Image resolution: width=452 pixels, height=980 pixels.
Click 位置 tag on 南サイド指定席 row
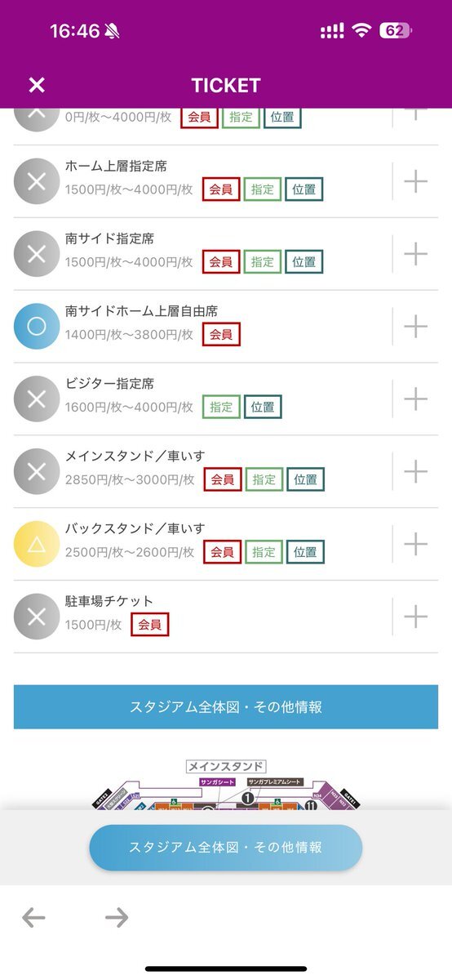[304, 262]
